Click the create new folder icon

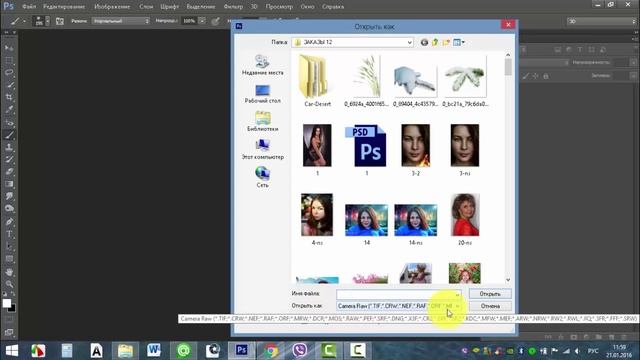click(x=446, y=42)
